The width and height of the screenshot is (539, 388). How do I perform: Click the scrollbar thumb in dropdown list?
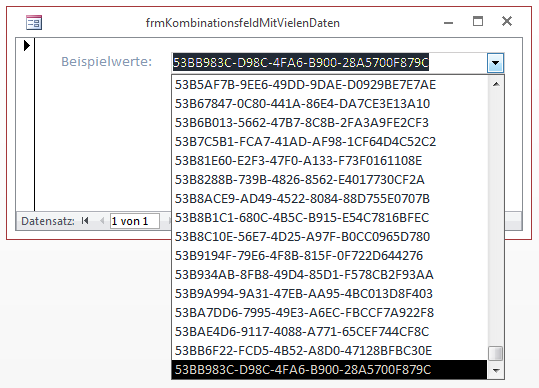pyautogui.click(x=496, y=353)
